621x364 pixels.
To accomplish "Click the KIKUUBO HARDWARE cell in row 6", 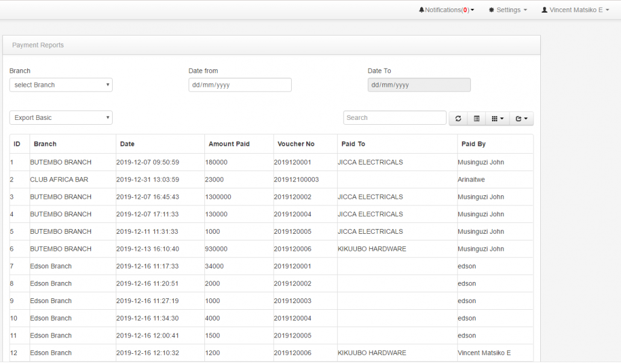I will [x=372, y=249].
